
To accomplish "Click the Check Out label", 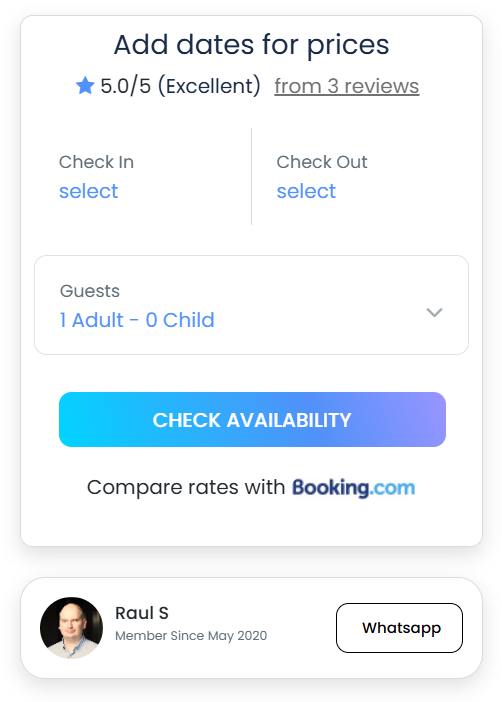I will 322,162.
